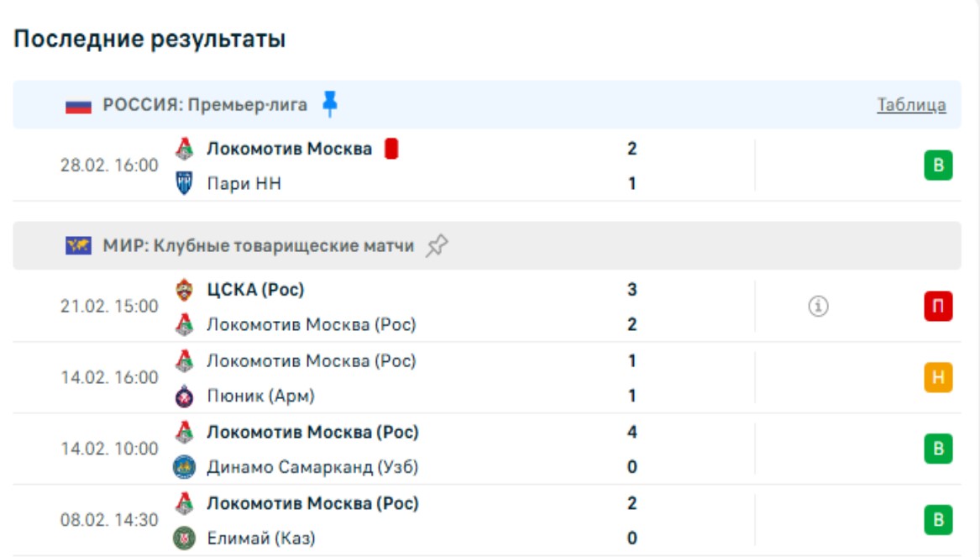
Task: Pin the Club Friendlies league
Action: [437, 246]
